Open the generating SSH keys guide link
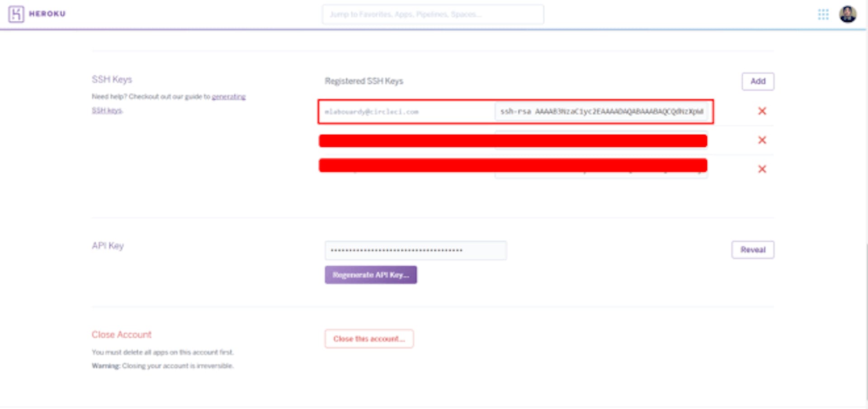The width and height of the screenshot is (868, 409). click(169, 103)
